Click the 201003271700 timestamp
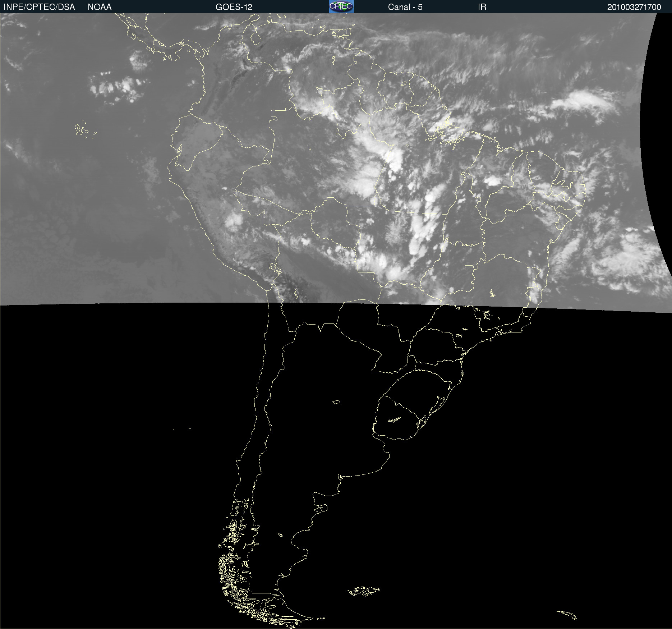Screen dimensions: 672x629 [634, 7]
